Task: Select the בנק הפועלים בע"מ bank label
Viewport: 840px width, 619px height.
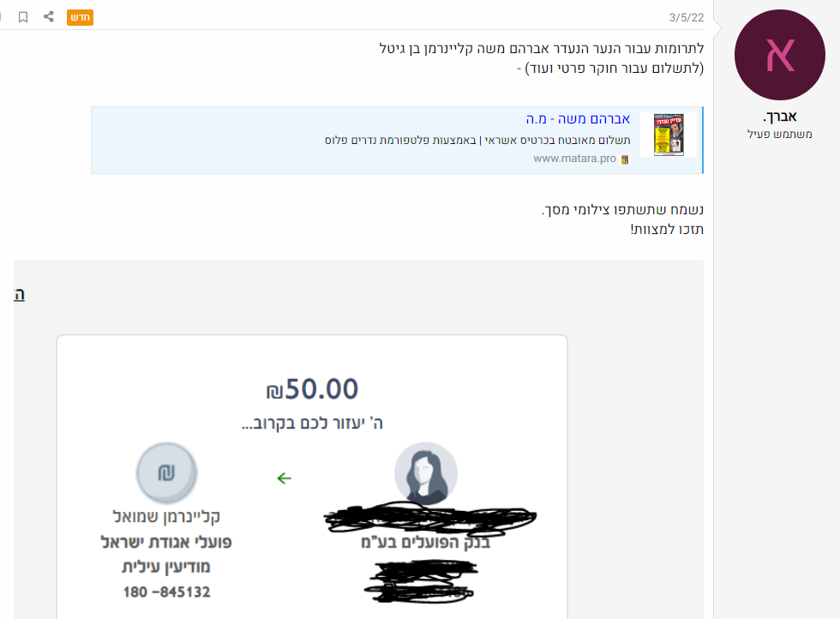Action: click(x=426, y=543)
